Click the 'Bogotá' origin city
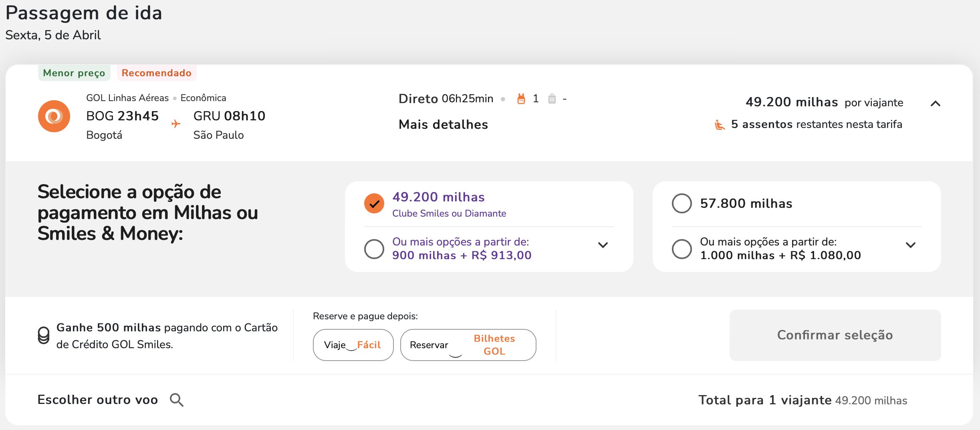980x430 pixels. point(104,135)
